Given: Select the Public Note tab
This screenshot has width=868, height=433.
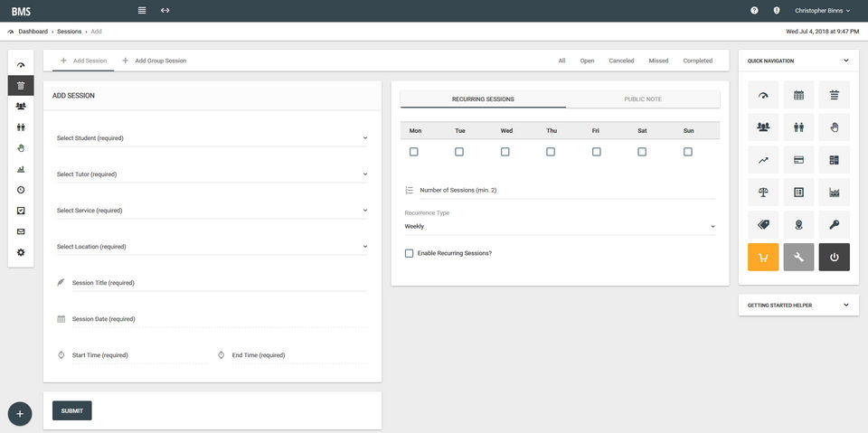Looking at the screenshot, I should coord(643,99).
